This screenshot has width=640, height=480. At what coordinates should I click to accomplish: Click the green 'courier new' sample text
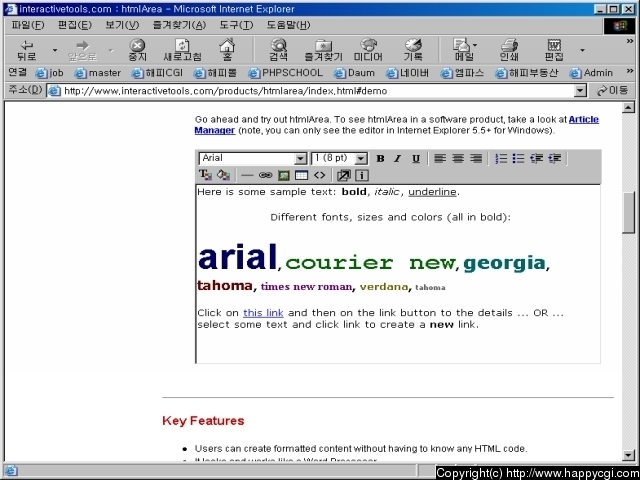pyautogui.click(x=370, y=263)
